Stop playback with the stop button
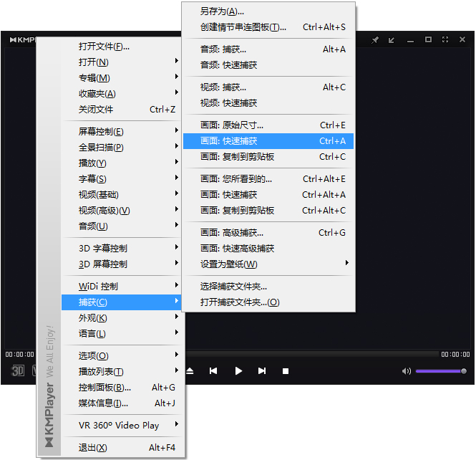The width and height of the screenshot is (476, 460). click(286, 371)
